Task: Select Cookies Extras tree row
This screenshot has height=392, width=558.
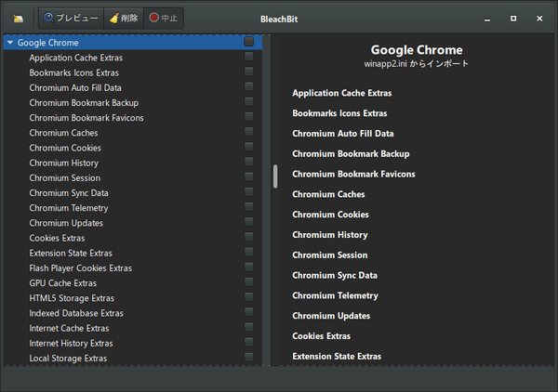Action: tap(133, 238)
